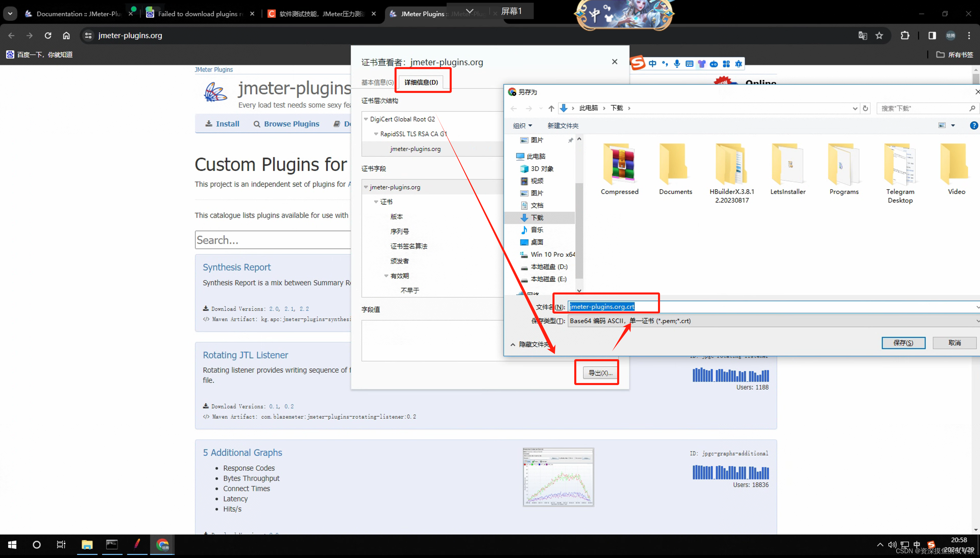Image resolution: width=980 pixels, height=558 pixels.
Task: Toggle the browser side panel icon
Action: 932,35
